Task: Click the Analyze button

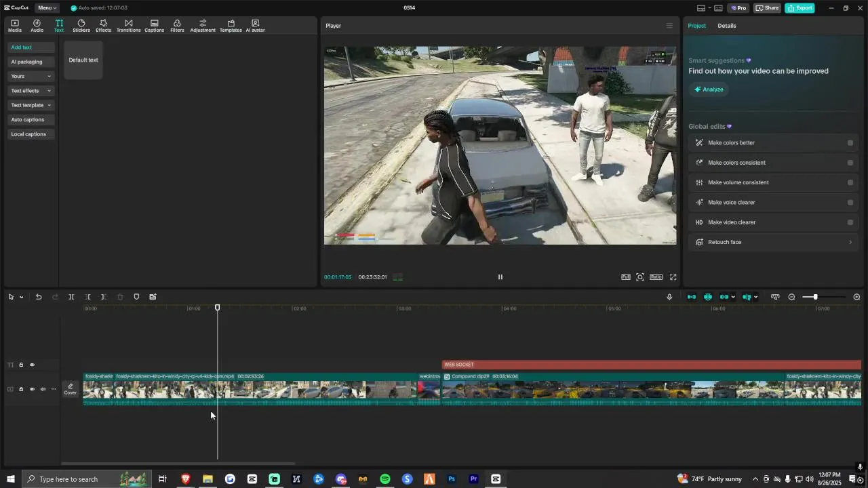Action: click(709, 89)
